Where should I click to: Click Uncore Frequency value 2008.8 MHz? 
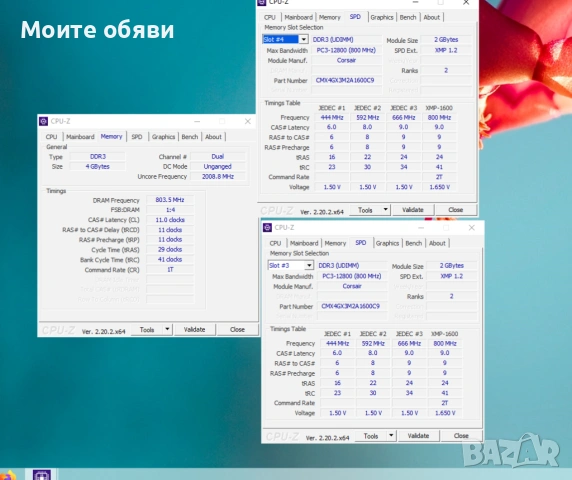[218, 177]
